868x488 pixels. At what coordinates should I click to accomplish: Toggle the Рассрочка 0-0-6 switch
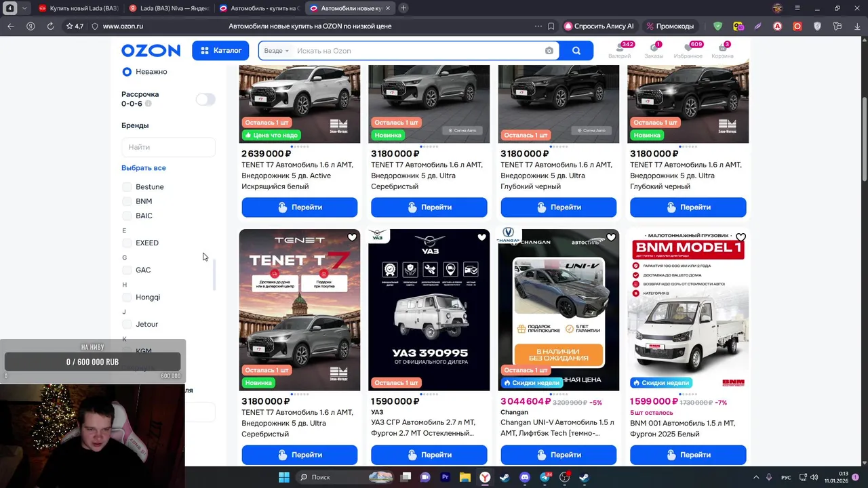pos(205,99)
